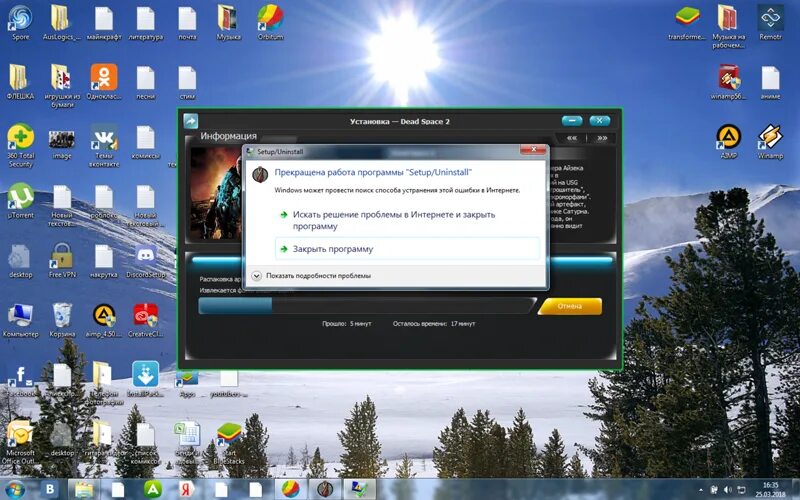Open the аниме desktop file
800x500 pixels.
[x=770, y=82]
